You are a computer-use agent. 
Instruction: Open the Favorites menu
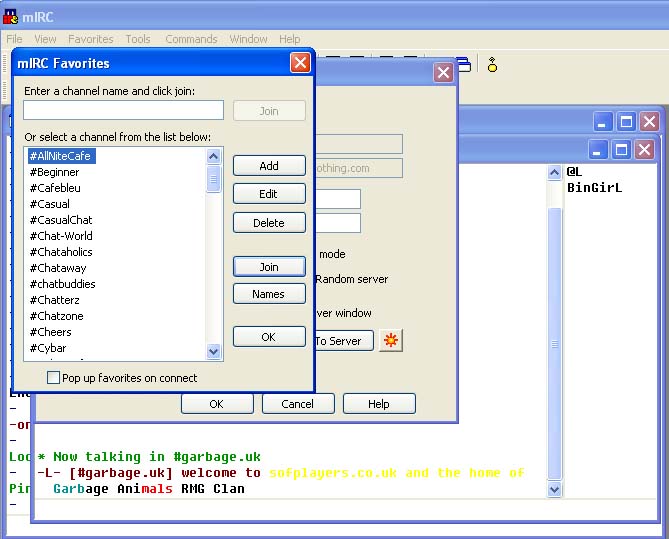[91, 39]
